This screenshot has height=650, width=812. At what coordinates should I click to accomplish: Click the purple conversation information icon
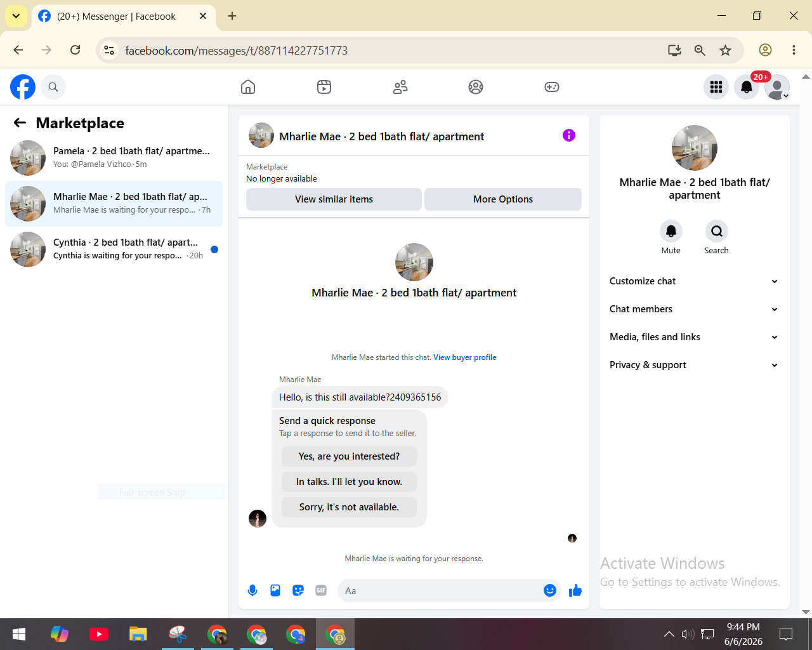(x=569, y=135)
